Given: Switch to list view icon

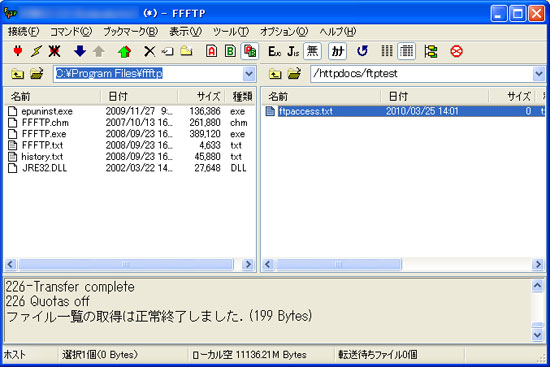Looking at the screenshot, I should tap(387, 51).
